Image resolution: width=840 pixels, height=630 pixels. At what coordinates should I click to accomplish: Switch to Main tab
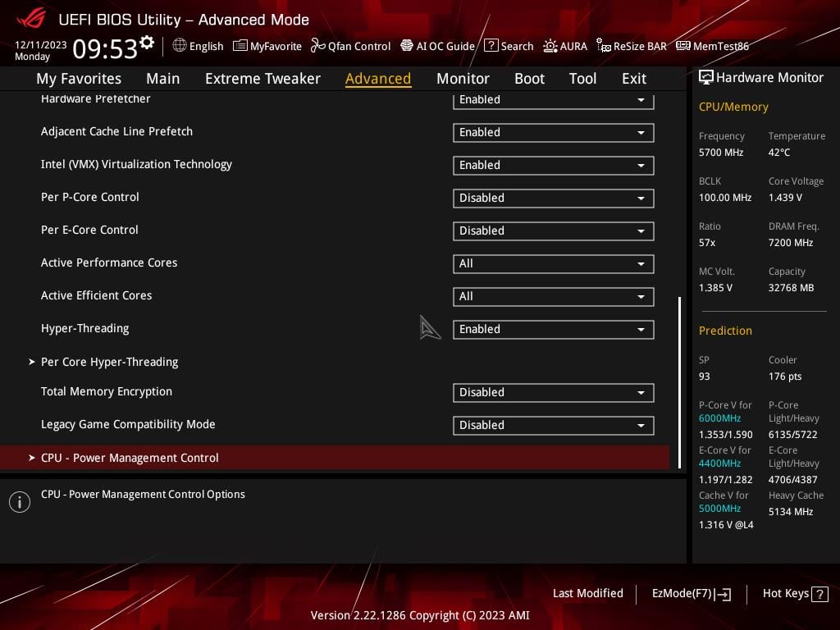[x=163, y=79]
